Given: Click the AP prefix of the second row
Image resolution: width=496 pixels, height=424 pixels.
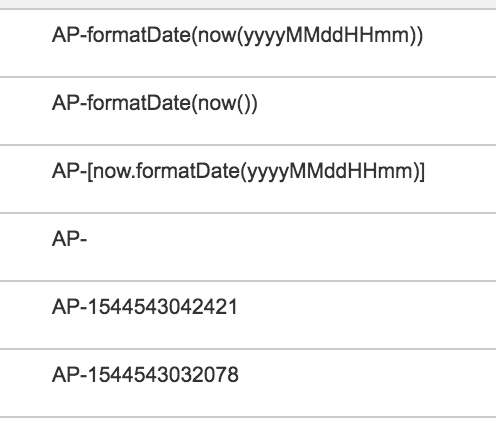Looking at the screenshot, I should click(x=67, y=103).
